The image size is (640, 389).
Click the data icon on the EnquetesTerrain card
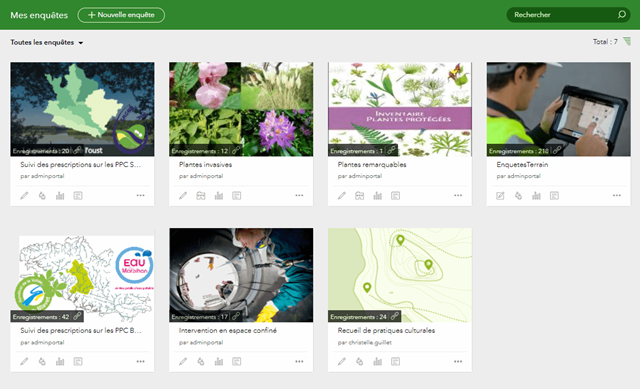554,196
